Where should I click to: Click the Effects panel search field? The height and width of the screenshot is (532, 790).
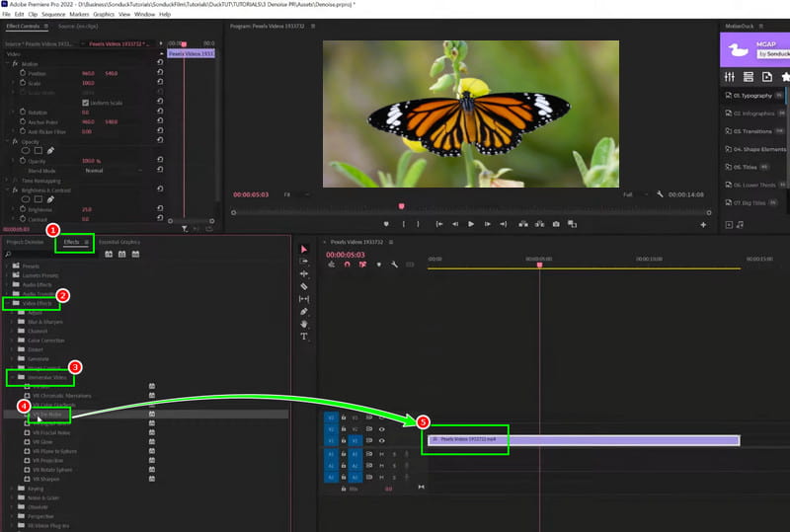click(50, 254)
